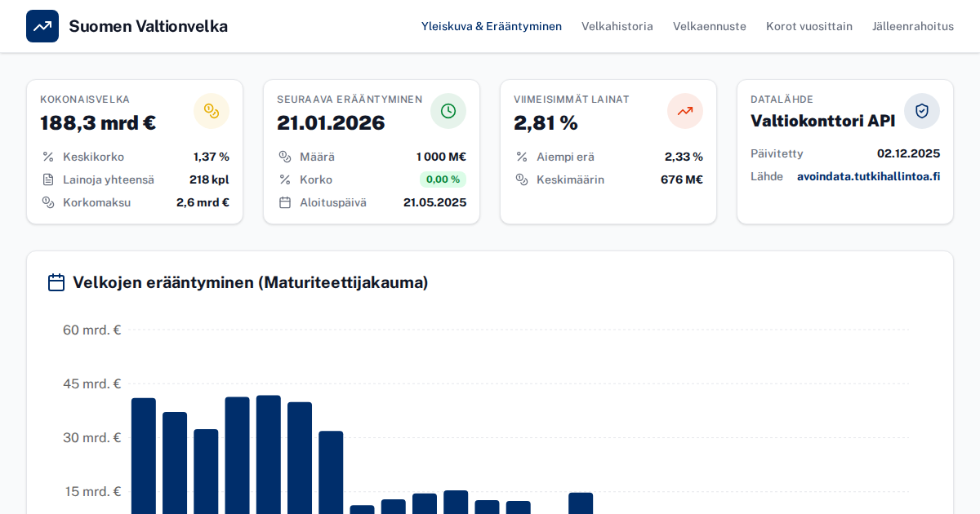Select the Jälleenrahoitus tab
Screen dimensions: 980x514
(913, 26)
